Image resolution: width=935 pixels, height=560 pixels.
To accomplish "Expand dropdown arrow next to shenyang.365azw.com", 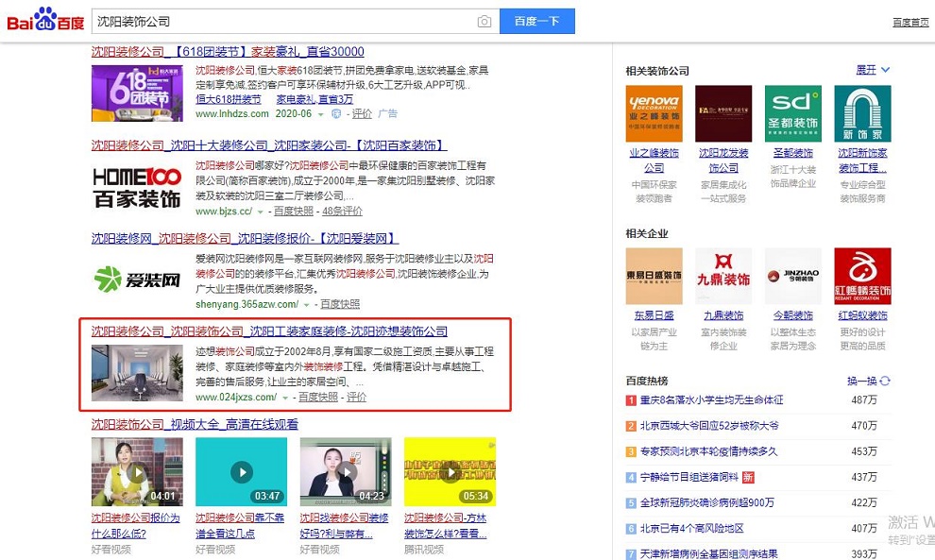I will coord(307,305).
